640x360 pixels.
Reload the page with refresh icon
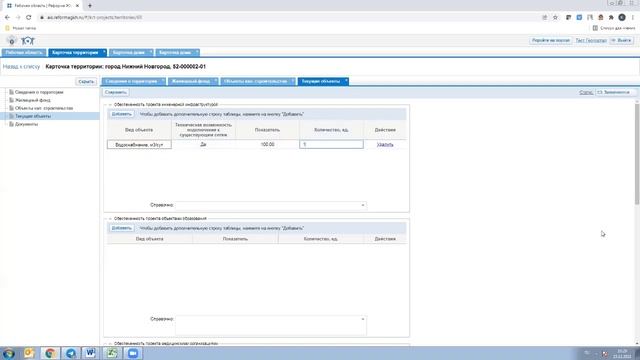29,18
